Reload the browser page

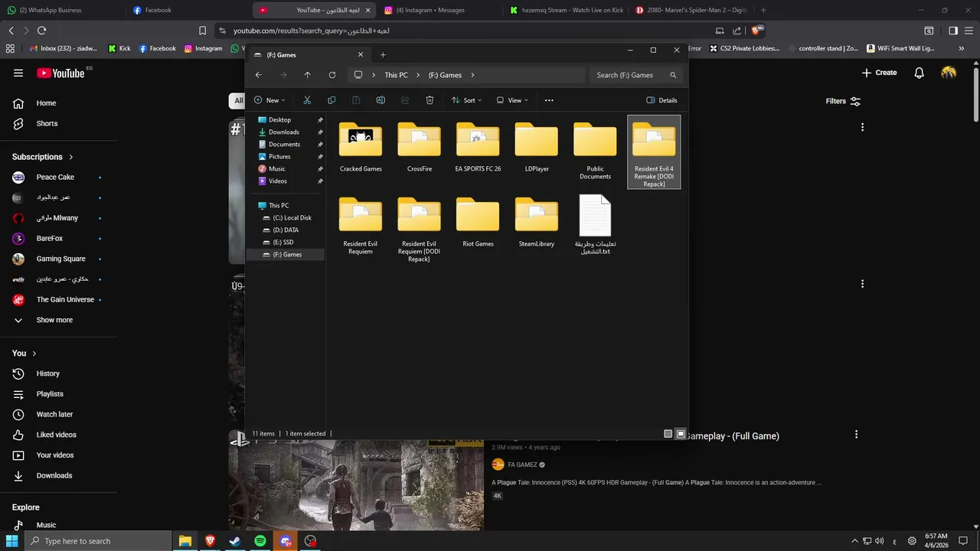(41, 31)
